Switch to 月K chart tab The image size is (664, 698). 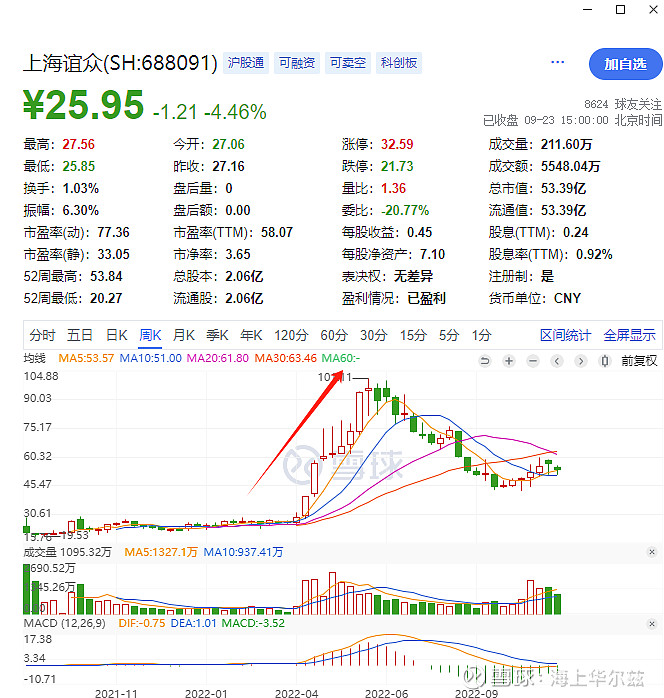click(x=184, y=335)
